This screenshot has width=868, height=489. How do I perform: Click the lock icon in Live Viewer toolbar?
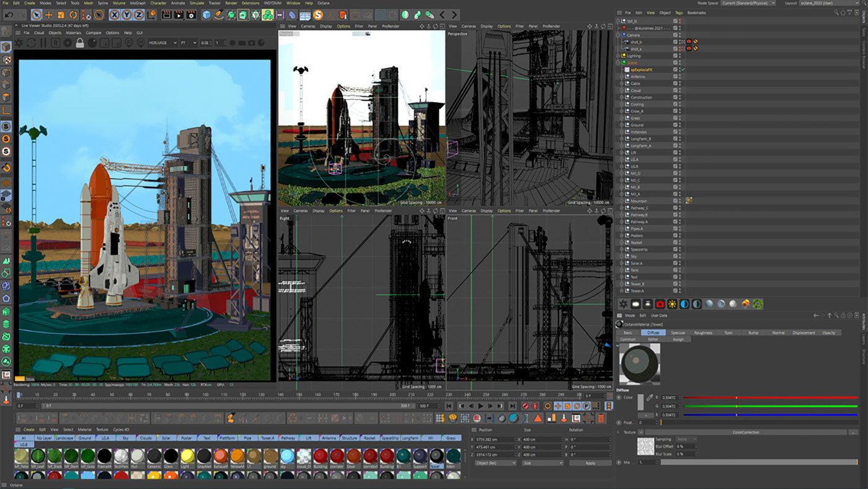click(x=79, y=43)
